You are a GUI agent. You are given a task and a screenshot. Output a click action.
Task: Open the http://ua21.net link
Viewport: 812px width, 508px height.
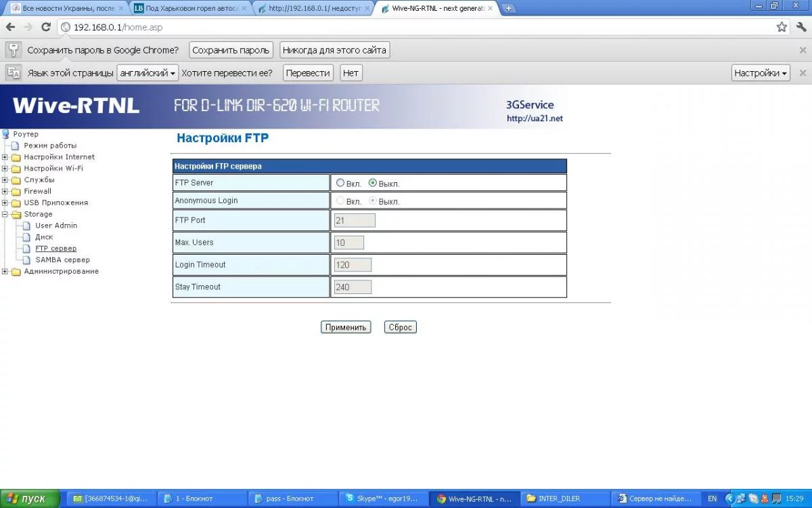pos(535,119)
